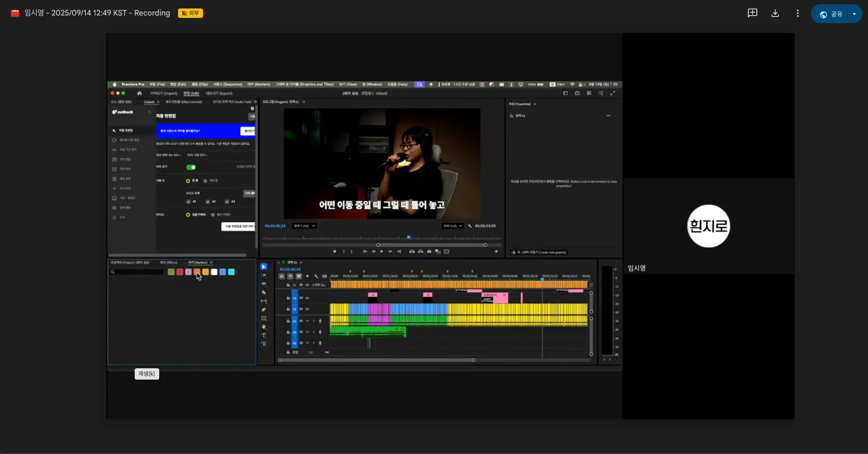
Task: Open the Markers menu in the menu bar
Action: [259, 85]
